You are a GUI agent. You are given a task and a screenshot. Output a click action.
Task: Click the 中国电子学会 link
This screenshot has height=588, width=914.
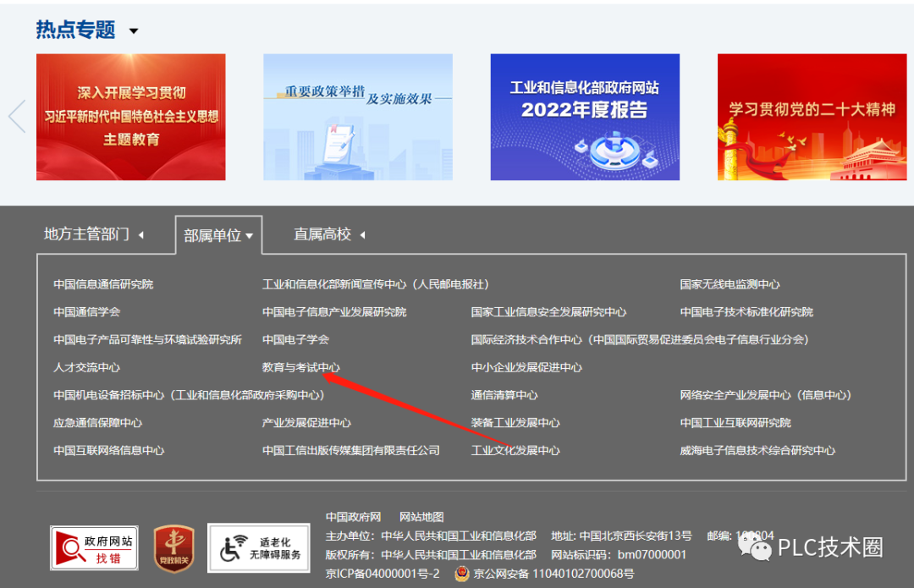295,340
